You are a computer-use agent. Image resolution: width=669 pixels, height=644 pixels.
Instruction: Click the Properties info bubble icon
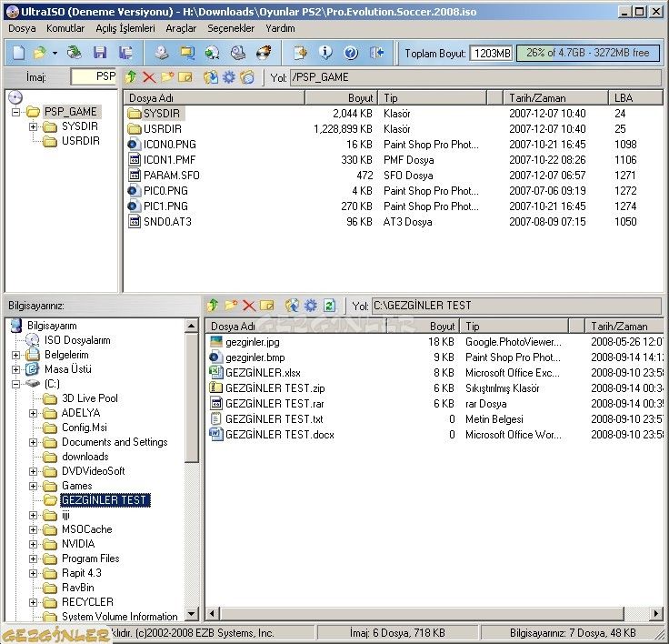325,53
